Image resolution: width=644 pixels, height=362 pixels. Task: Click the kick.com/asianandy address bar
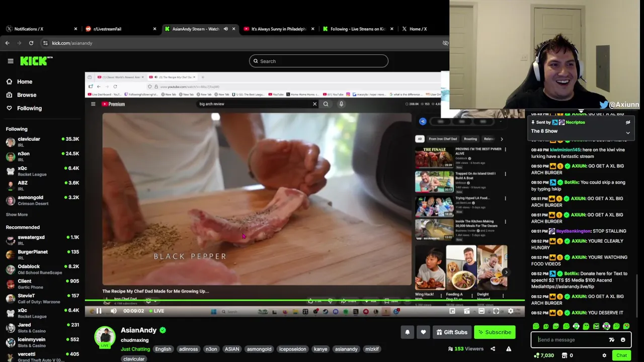click(242, 43)
